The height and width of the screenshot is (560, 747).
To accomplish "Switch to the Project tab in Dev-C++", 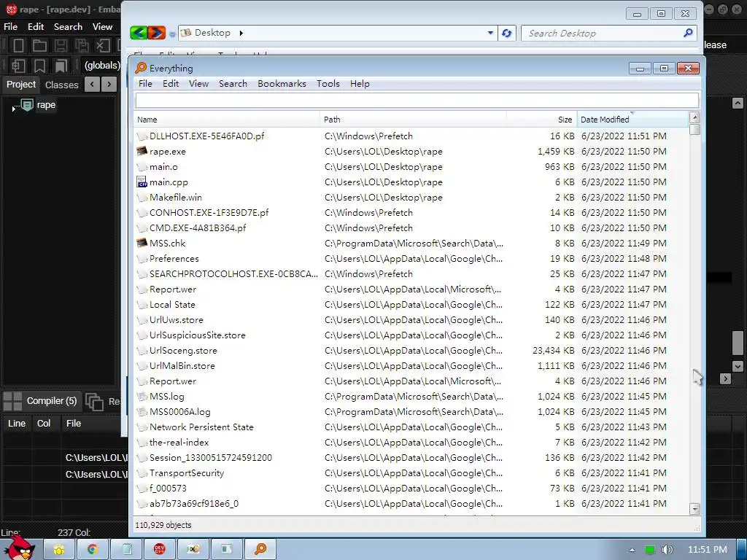I will [21, 85].
